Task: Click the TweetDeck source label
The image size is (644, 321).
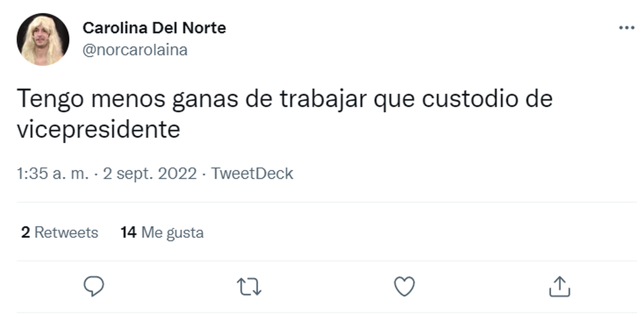Action: pos(252,173)
